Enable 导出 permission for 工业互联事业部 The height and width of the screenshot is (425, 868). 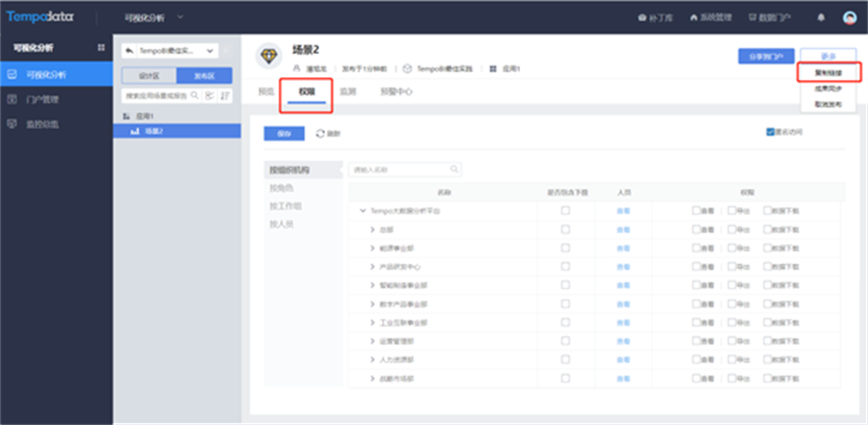tap(732, 322)
